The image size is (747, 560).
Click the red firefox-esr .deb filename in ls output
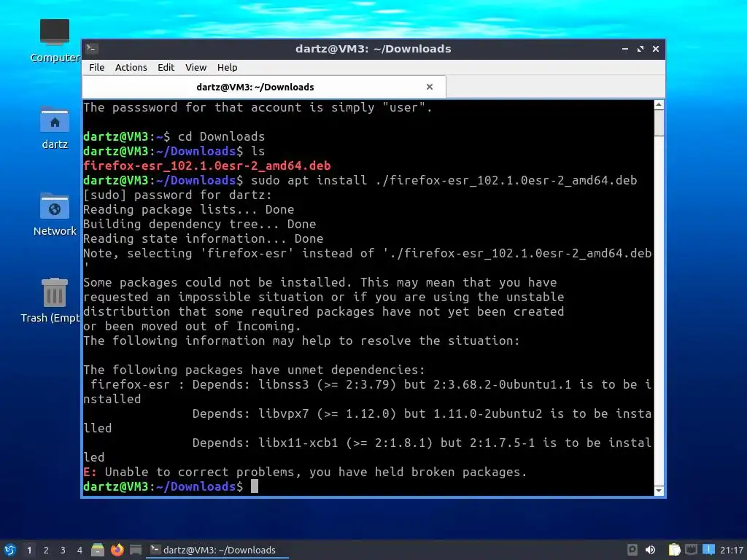tap(206, 166)
